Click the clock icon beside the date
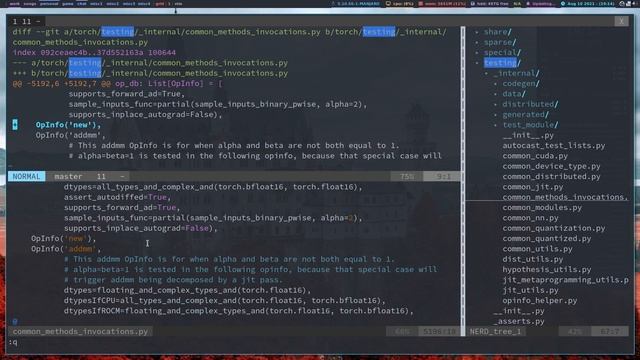The height and width of the screenshot is (360, 640). click(563, 4)
